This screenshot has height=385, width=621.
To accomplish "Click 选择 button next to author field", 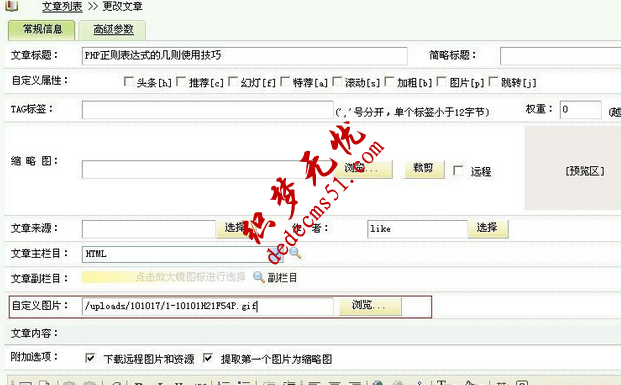I will tap(488, 228).
